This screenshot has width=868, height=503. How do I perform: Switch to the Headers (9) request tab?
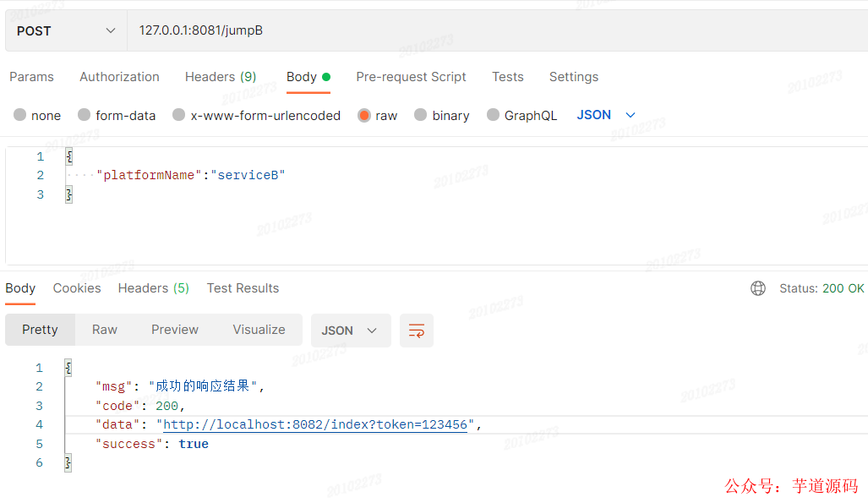[221, 77]
